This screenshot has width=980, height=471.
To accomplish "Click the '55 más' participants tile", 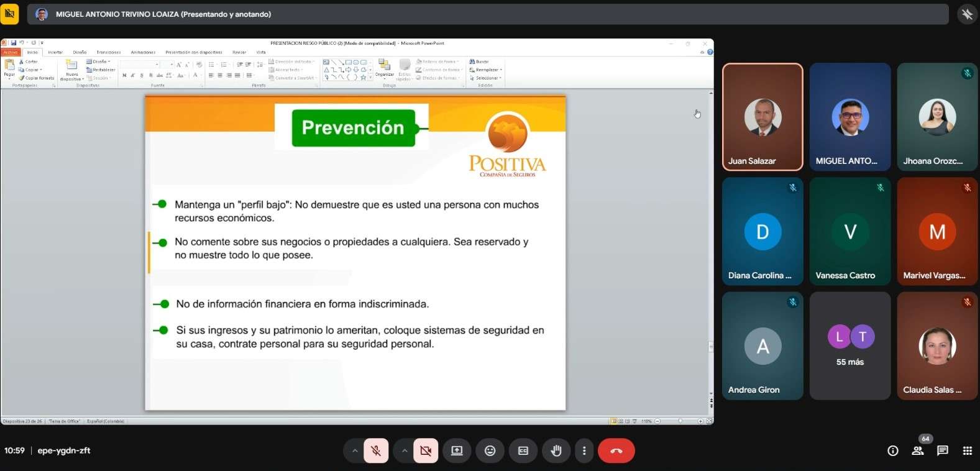I will (x=849, y=346).
